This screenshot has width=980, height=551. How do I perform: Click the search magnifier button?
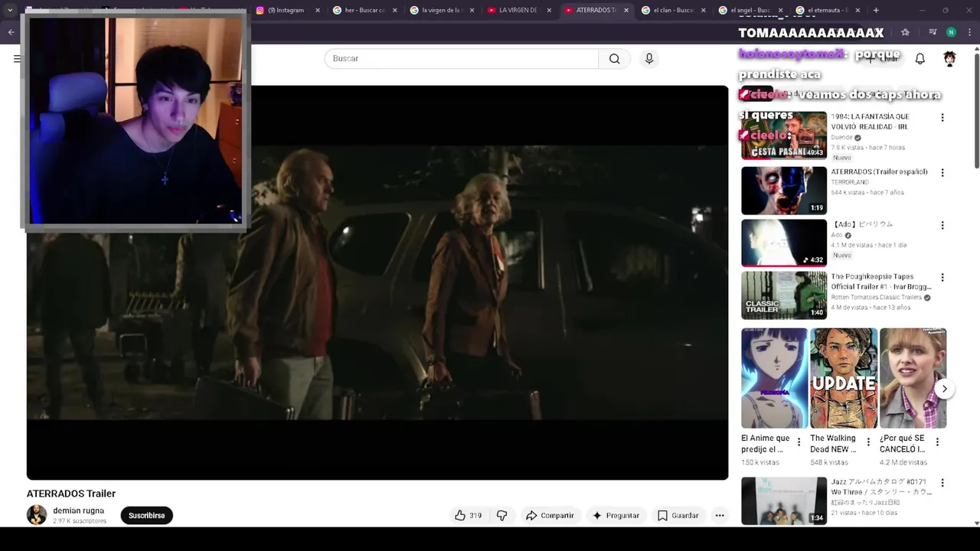point(614,59)
